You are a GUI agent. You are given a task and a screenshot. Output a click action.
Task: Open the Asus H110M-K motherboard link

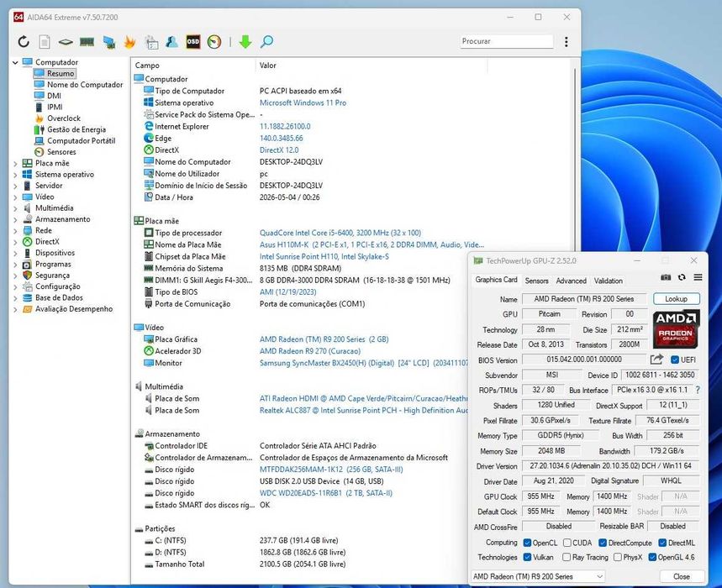pyautogui.click(x=372, y=244)
